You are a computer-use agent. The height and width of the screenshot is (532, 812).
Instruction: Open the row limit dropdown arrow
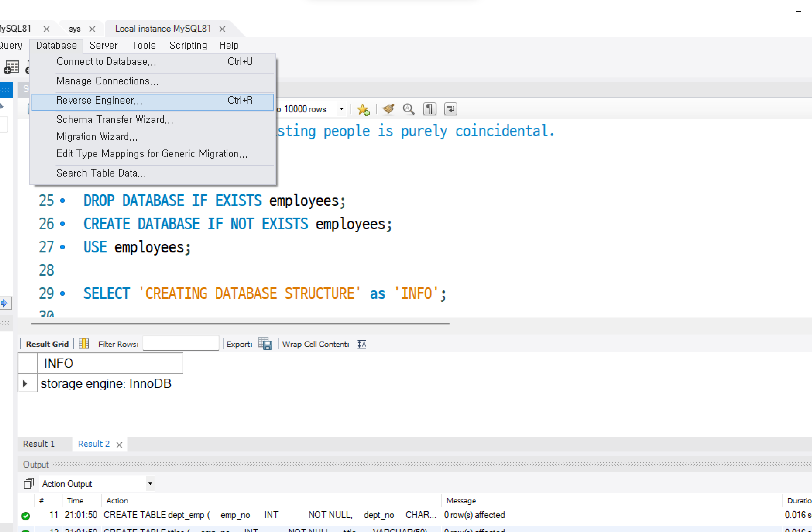341,109
